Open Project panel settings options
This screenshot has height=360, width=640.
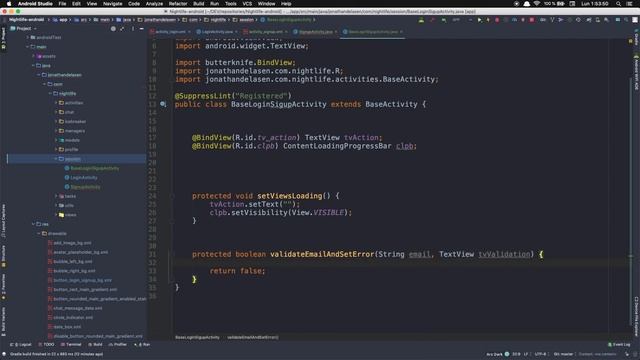[x=133, y=29]
